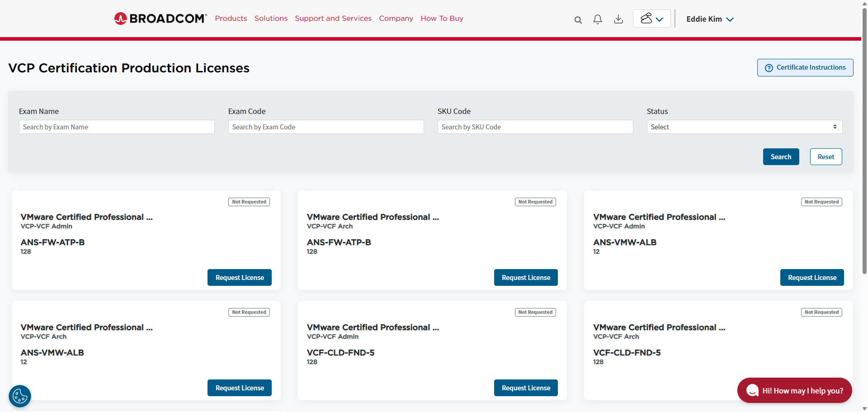The height and width of the screenshot is (412, 868).
Task: Open the Solutions menu
Action: point(271,19)
